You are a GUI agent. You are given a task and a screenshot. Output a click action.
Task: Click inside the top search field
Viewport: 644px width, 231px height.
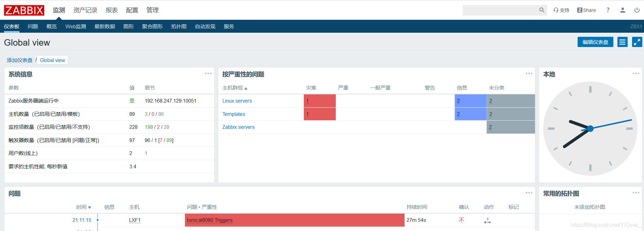pyautogui.click(x=501, y=10)
